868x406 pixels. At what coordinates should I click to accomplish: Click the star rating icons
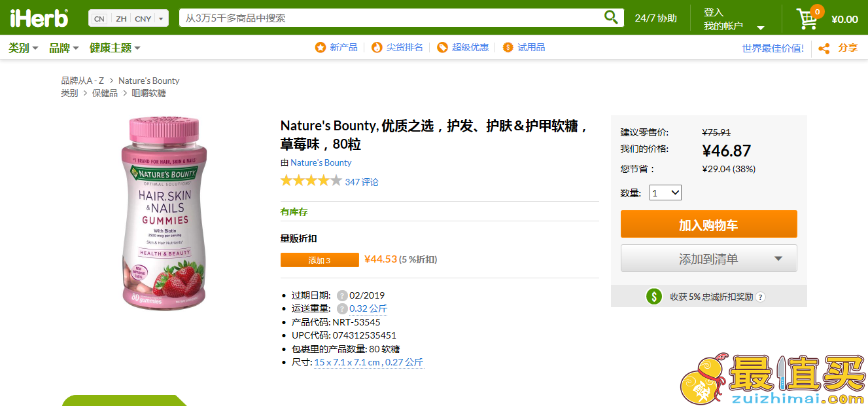click(x=311, y=181)
